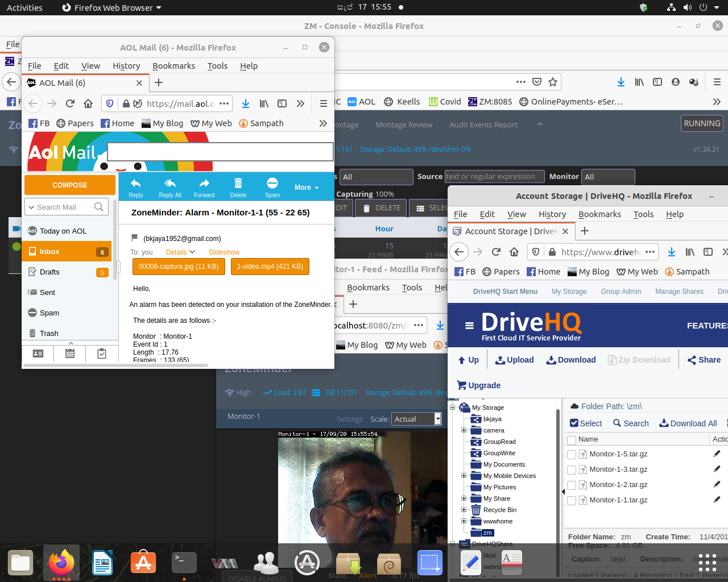Click Upload button in DriveHQ
This screenshot has width=728, height=582.
point(514,360)
